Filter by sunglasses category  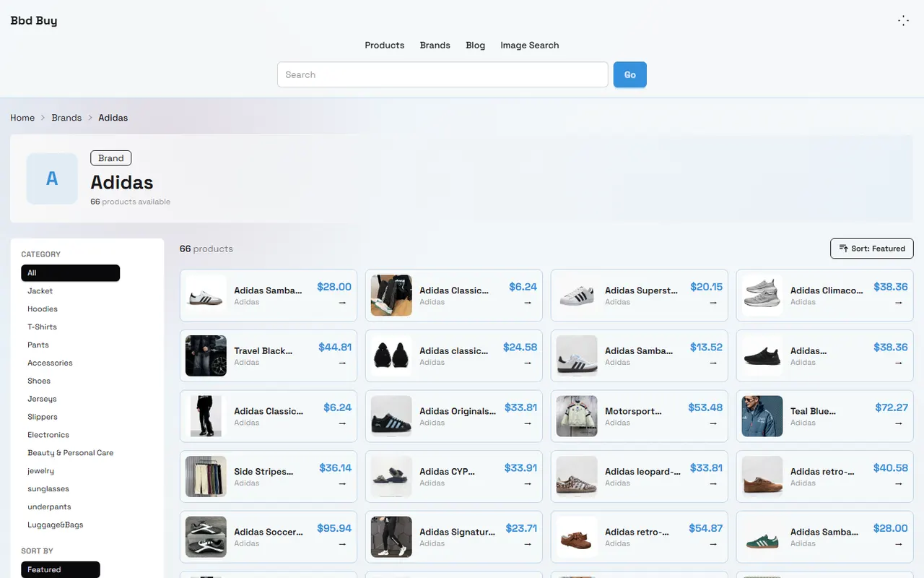[x=71, y=489]
